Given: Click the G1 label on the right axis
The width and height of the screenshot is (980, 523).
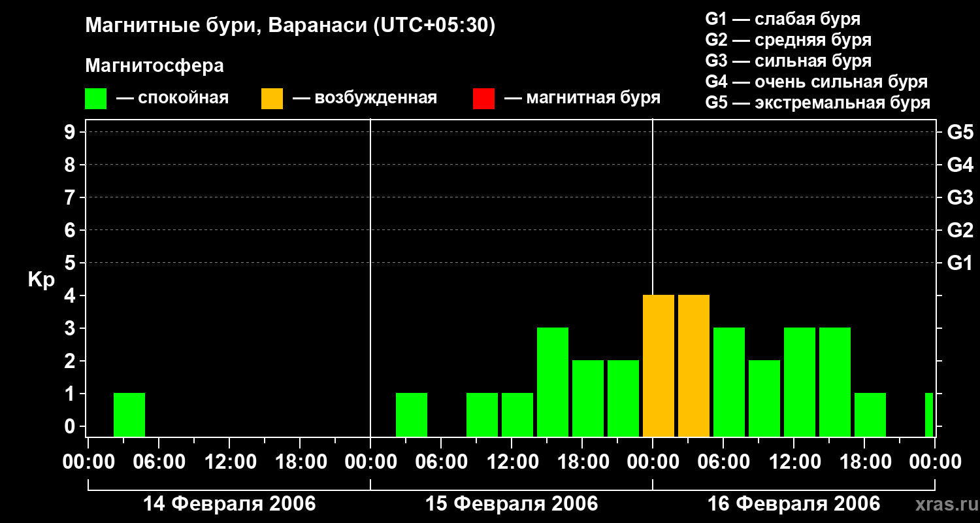Looking at the screenshot, I should 960,263.
